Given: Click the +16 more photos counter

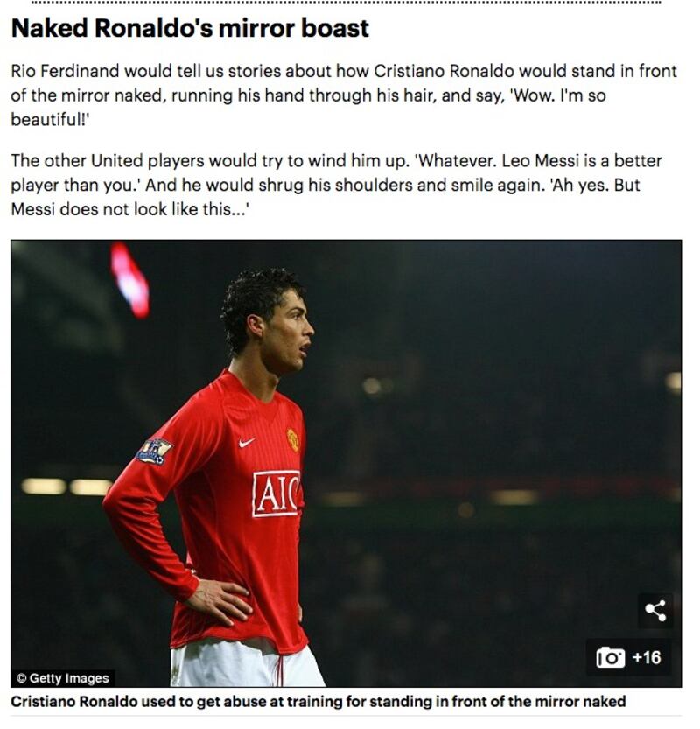Looking at the screenshot, I should [x=647, y=657].
